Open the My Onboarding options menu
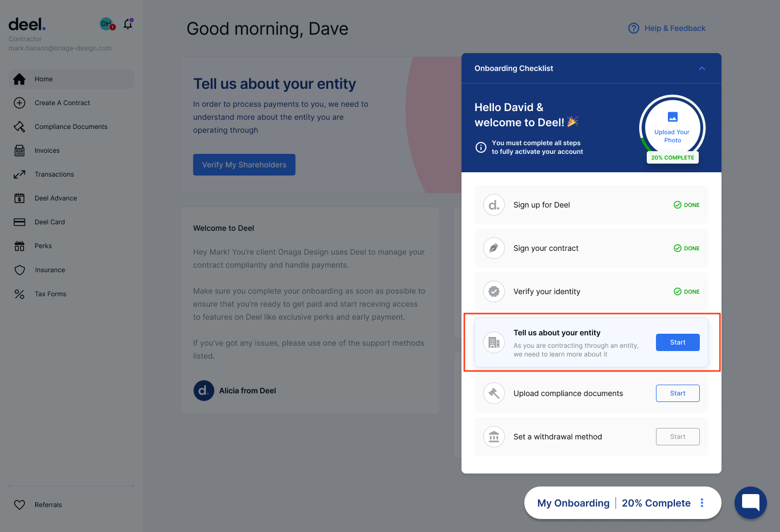780x532 pixels. point(702,503)
